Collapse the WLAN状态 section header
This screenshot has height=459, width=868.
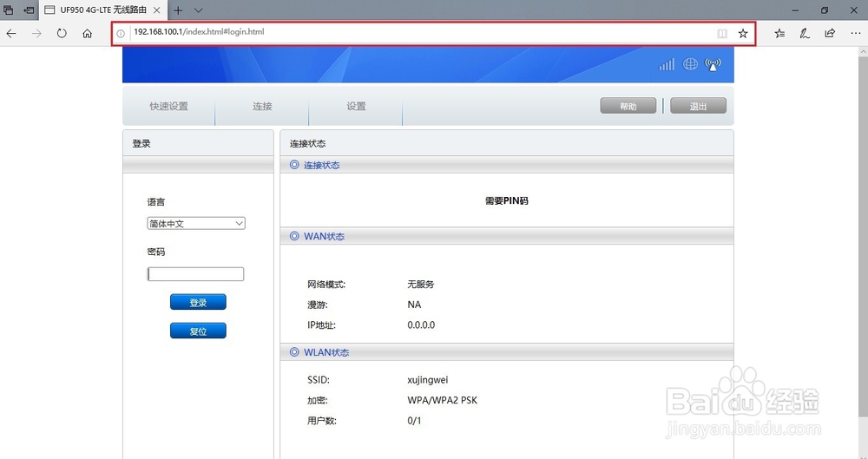coord(507,352)
